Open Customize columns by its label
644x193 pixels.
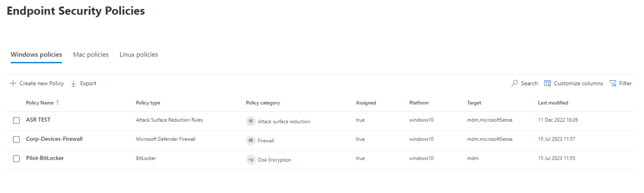tap(579, 83)
